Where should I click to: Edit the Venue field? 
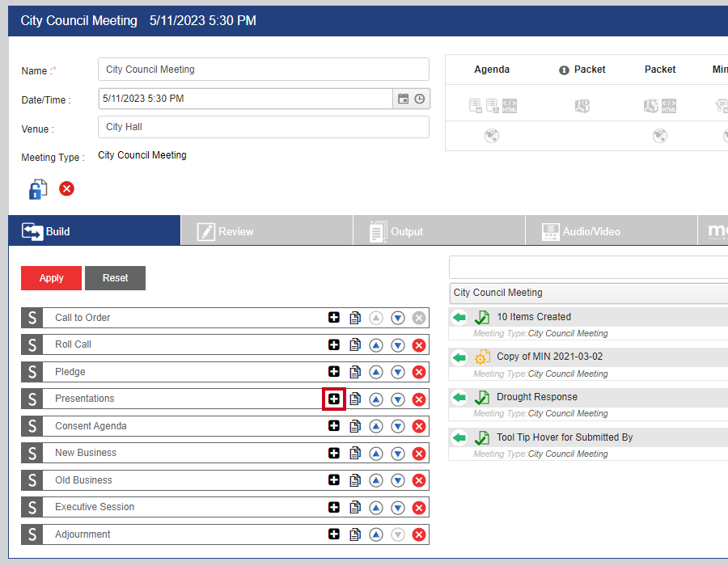click(263, 127)
